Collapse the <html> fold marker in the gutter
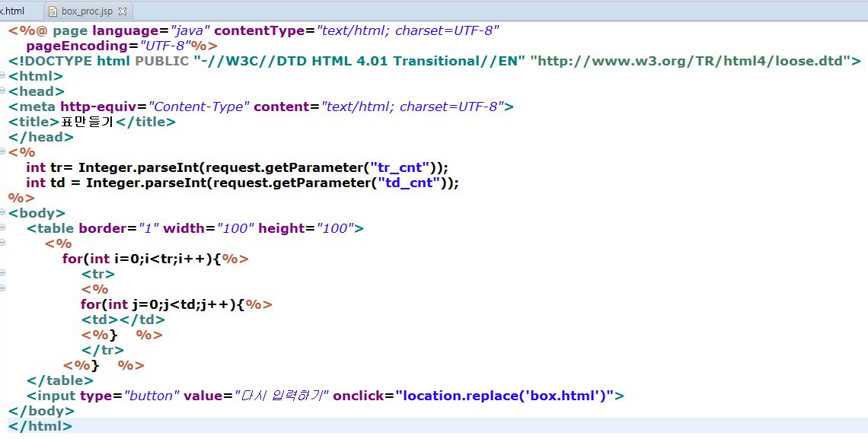868x439 pixels. [x=3, y=75]
